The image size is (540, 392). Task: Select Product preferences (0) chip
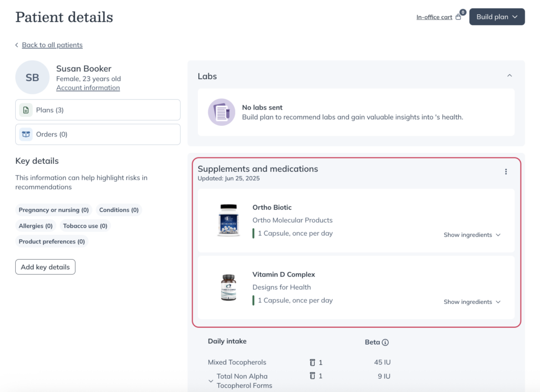[52, 242]
